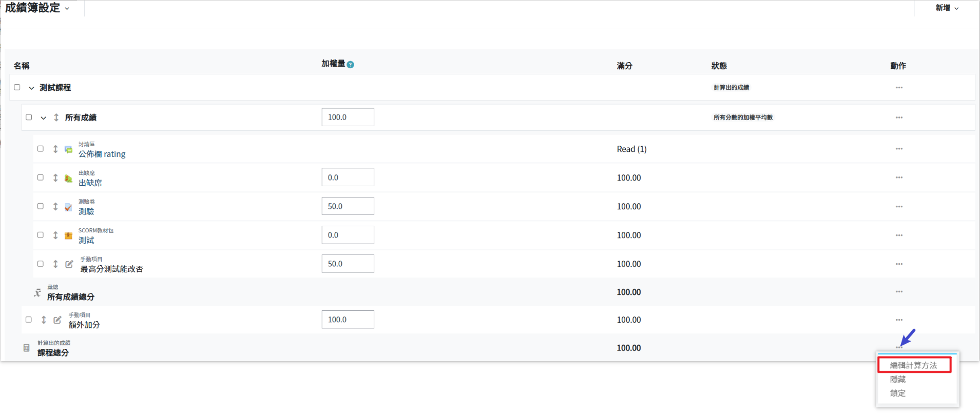
Task: Open the three-dot actions menu for 測試課程
Action: tap(899, 88)
